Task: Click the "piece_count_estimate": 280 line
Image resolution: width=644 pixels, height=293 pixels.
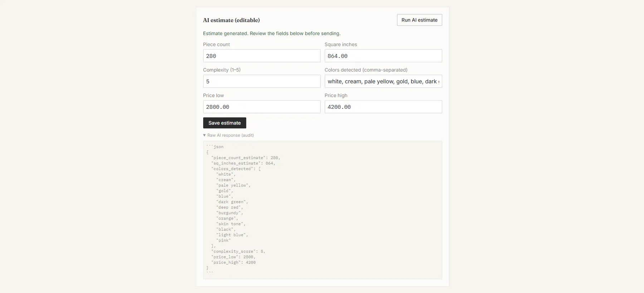Action: pos(246,158)
